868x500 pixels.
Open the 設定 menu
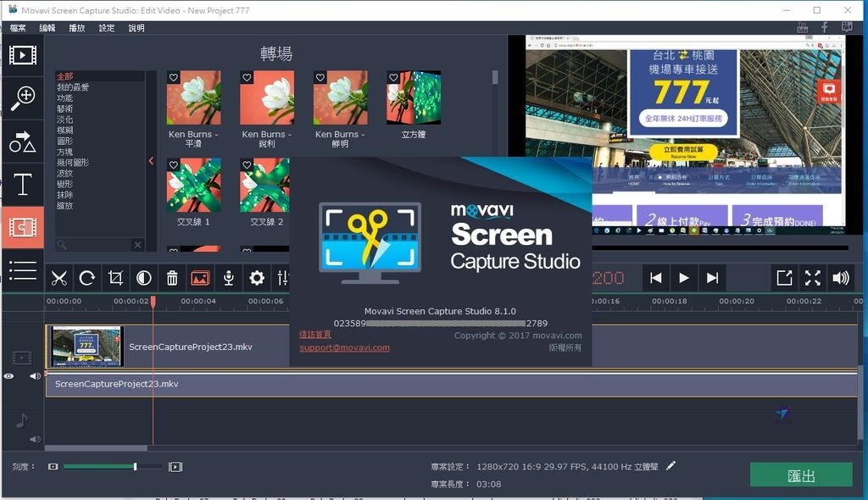pyautogui.click(x=106, y=28)
